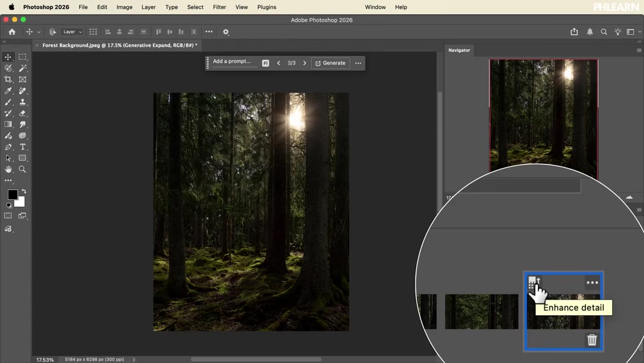Click the foreground black color swatch

pyautogui.click(x=12, y=194)
